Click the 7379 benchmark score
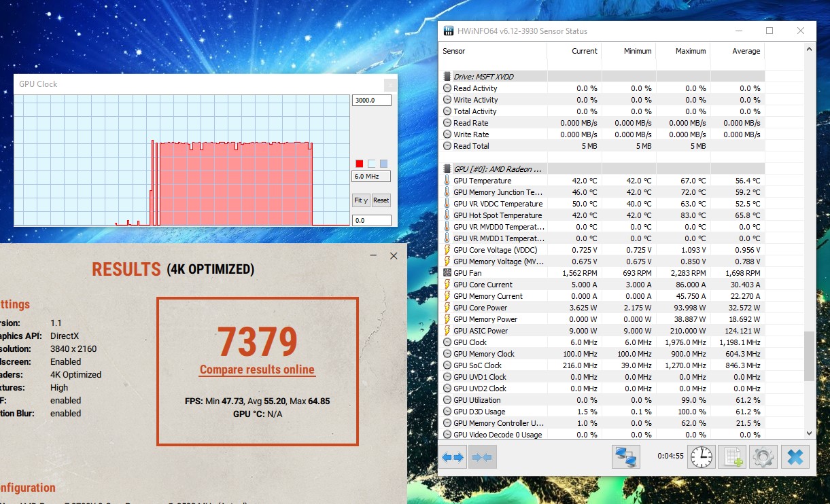This screenshot has width=830, height=504. click(257, 342)
